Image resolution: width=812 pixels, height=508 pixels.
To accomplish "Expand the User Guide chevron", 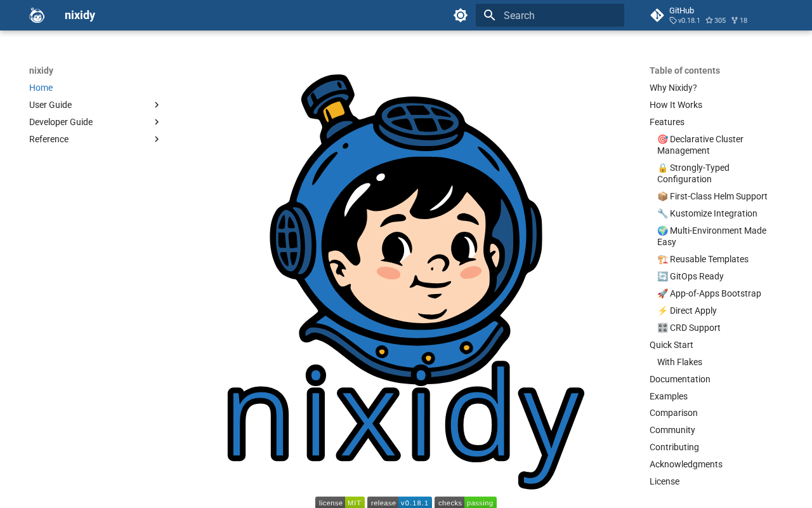I will 157,105.
